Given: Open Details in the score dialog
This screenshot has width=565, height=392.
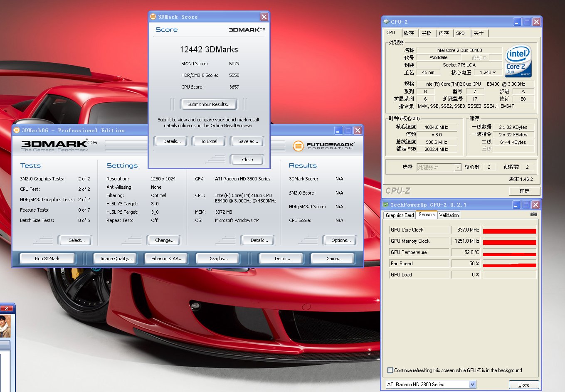Looking at the screenshot, I should point(172,141).
